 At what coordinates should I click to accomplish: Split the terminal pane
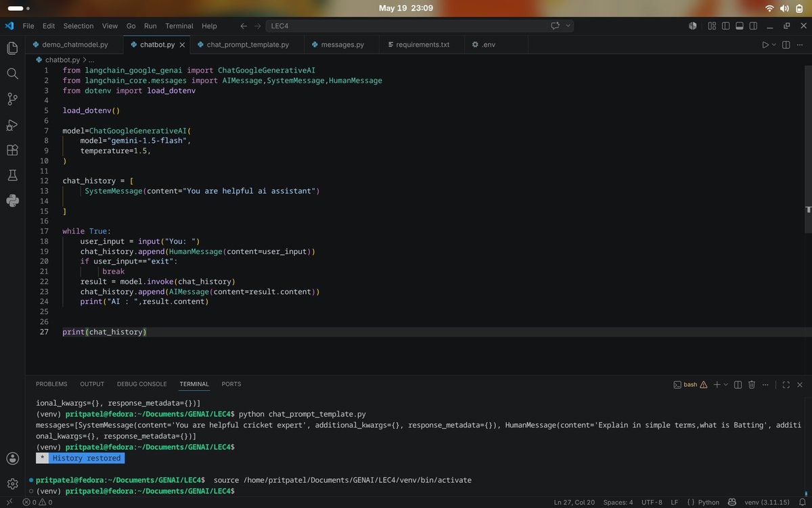point(738,384)
